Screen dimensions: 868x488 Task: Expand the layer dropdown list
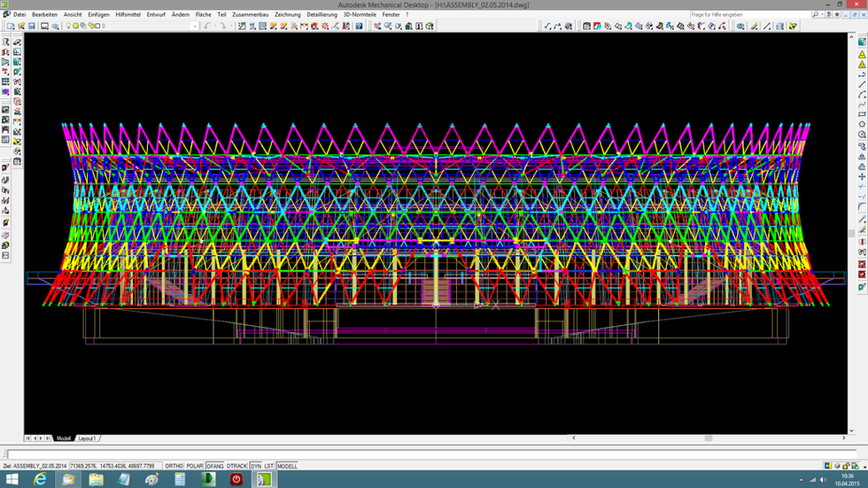point(195,26)
